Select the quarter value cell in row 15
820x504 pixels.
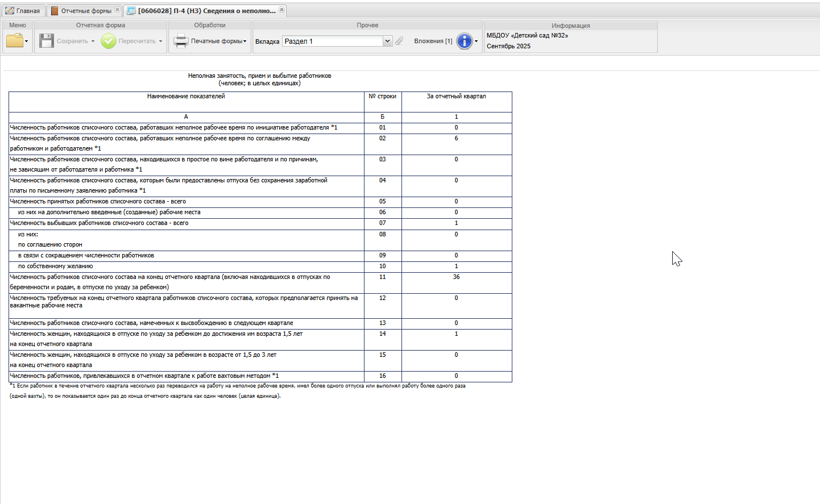click(457, 361)
